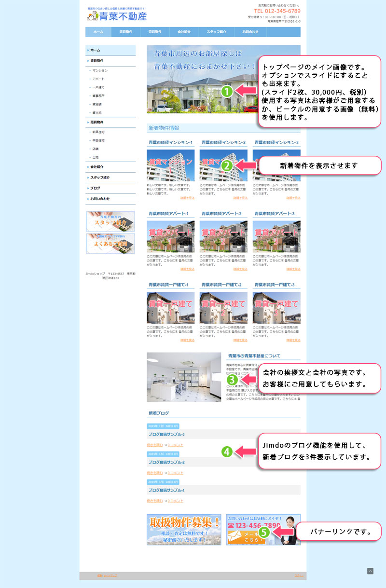Viewport: 386px width, 588px height.
Task: Open blog post ブログ投稿サンプル-1
Action: click(x=166, y=490)
